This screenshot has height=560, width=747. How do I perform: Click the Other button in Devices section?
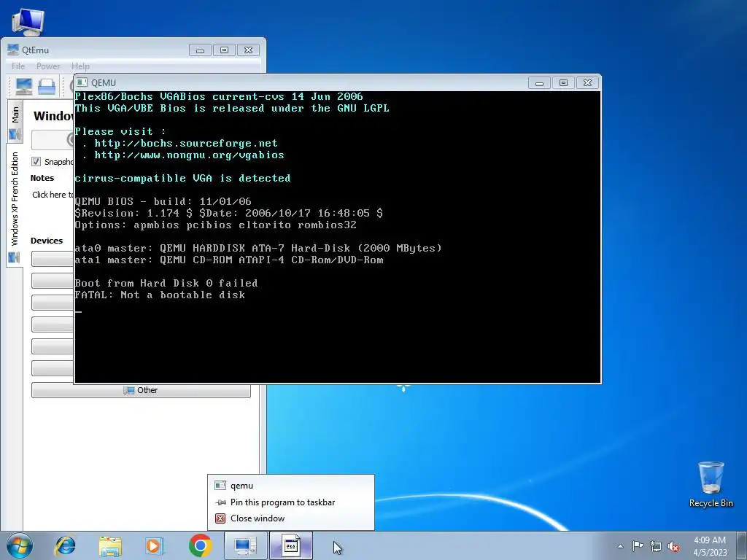[x=141, y=390]
